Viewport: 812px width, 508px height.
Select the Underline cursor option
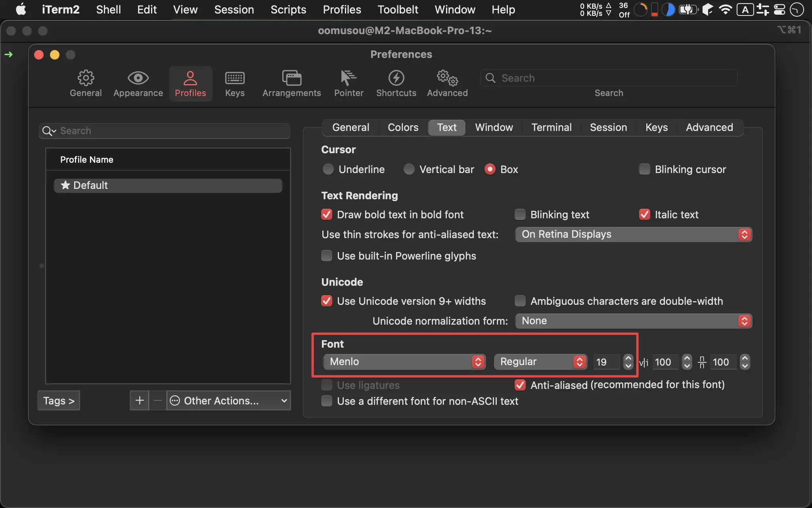coord(328,169)
